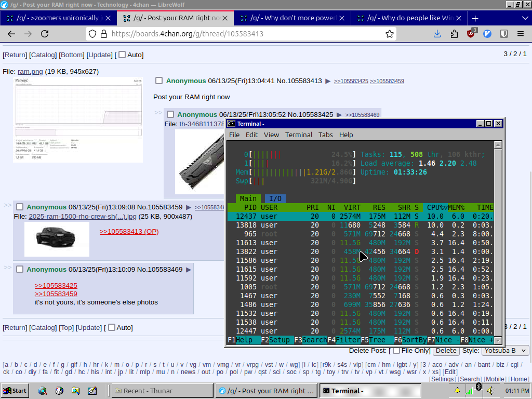Open the ram.png file link
532x399 pixels.
[x=30, y=72]
